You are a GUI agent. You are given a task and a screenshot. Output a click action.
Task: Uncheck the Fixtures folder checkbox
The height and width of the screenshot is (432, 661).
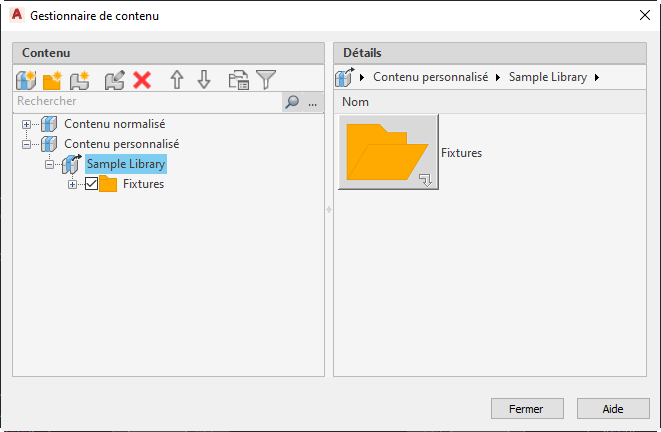91,184
